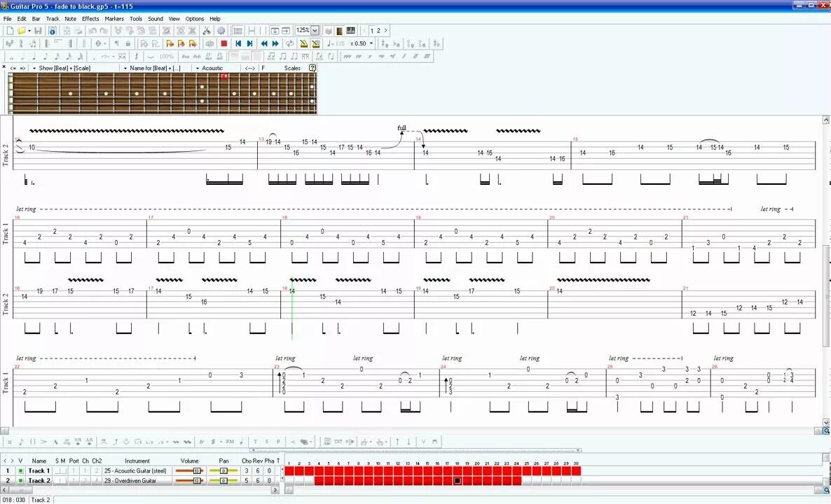Open playback speed x0.50 dropdown
Viewport: 831px width, 504px height.
[371, 43]
